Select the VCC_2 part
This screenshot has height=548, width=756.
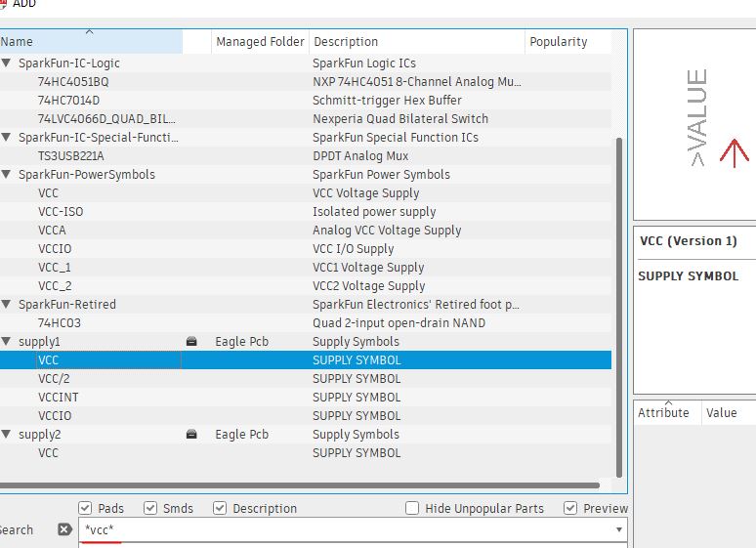click(55, 286)
